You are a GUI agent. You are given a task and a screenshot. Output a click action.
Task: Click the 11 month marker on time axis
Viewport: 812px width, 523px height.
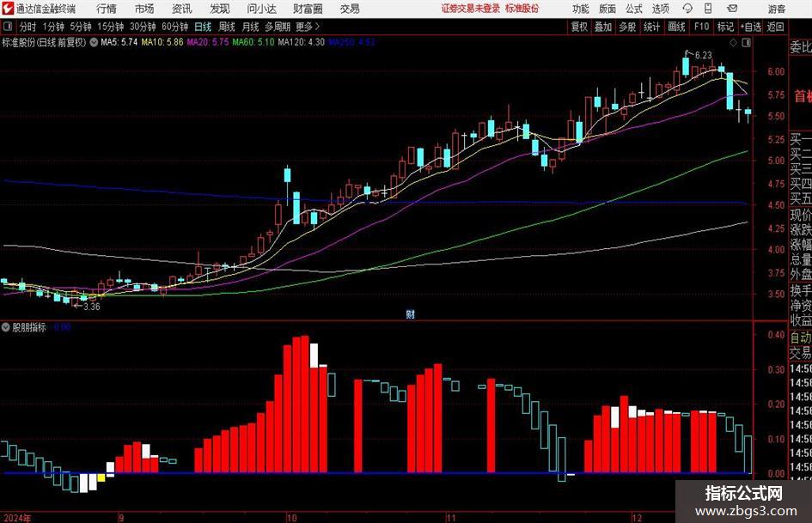click(451, 518)
